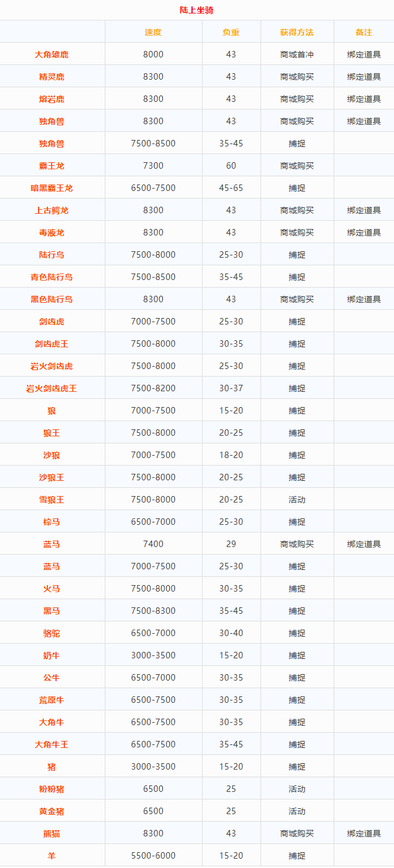Select the 粉粉猪 mount name
The width and height of the screenshot is (394, 868).
(x=52, y=789)
